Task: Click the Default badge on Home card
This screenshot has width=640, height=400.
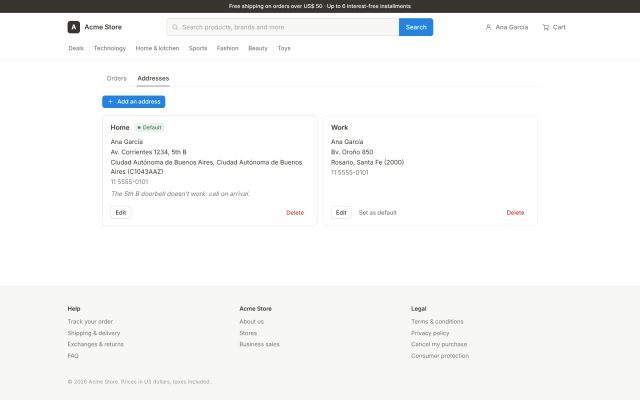Action: coord(149,127)
